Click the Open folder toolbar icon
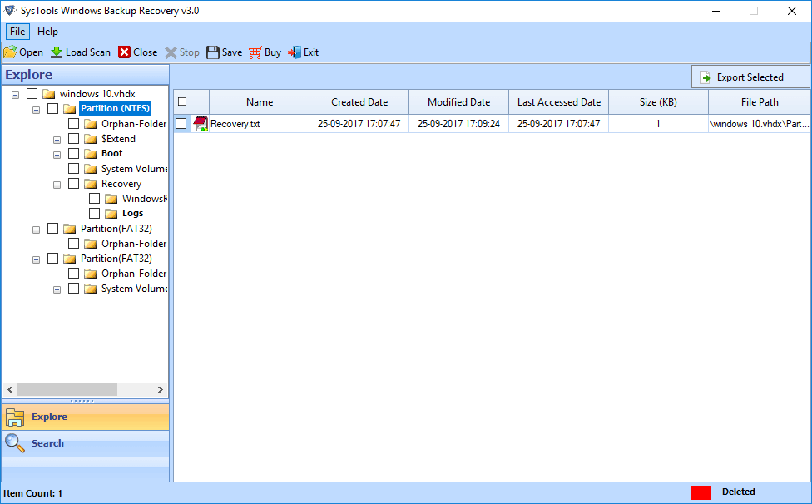812x504 pixels. [10, 52]
